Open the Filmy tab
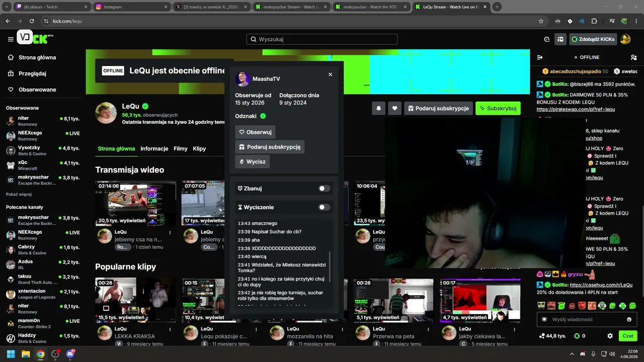This screenshot has width=644, height=362. click(x=181, y=149)
